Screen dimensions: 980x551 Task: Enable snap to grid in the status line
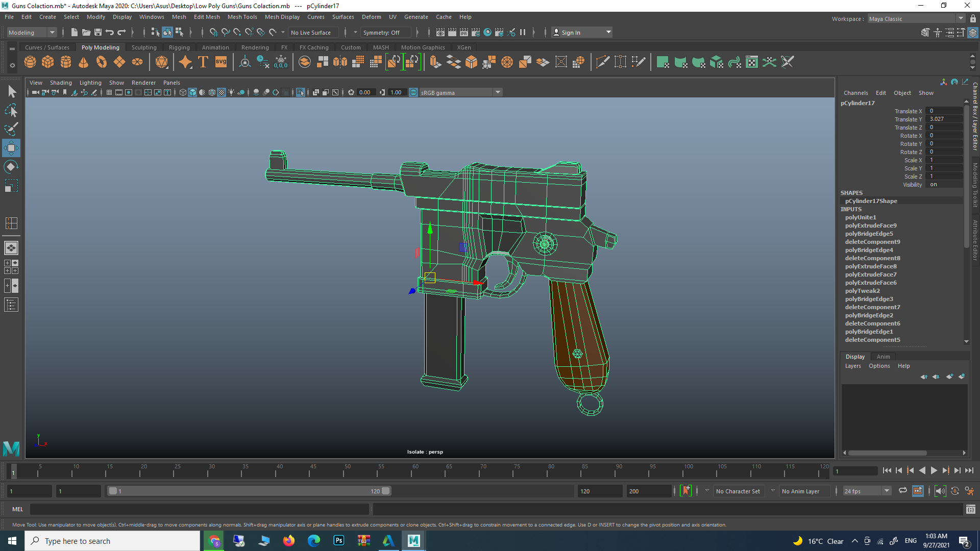tap(214, 32)
